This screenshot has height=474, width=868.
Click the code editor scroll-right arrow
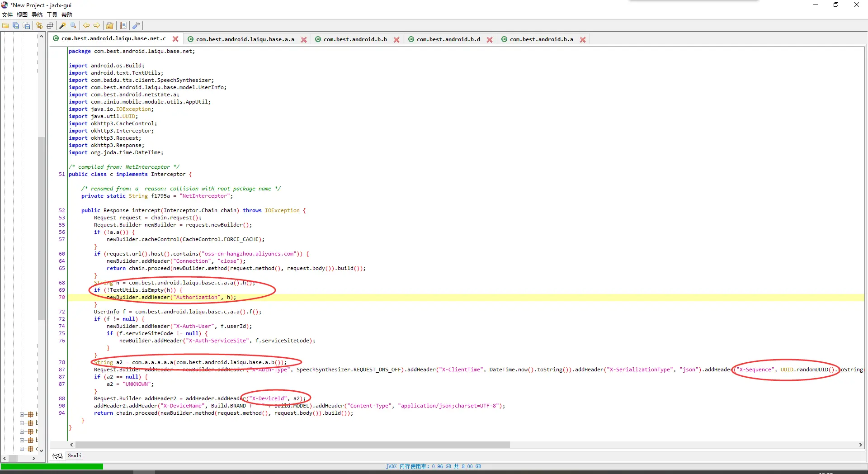click(x=861, y=445)
